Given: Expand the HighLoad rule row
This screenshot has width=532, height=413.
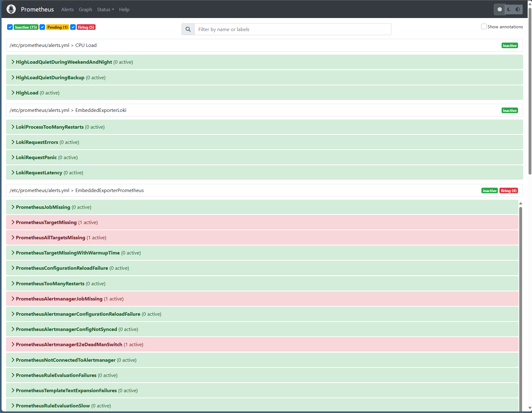Looking at the screenshot, I should [x=264, y=93].
